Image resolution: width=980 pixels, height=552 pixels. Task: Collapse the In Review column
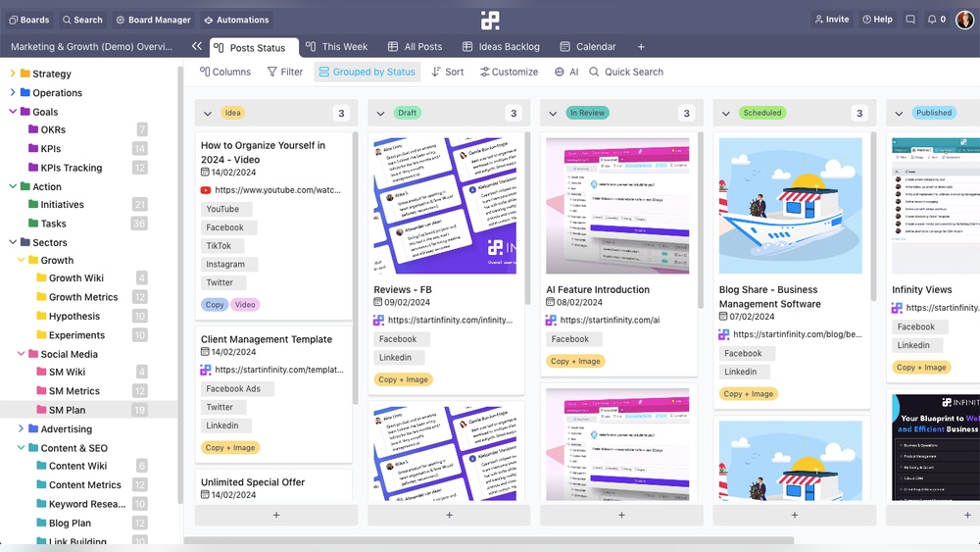(x=553, y=113)
